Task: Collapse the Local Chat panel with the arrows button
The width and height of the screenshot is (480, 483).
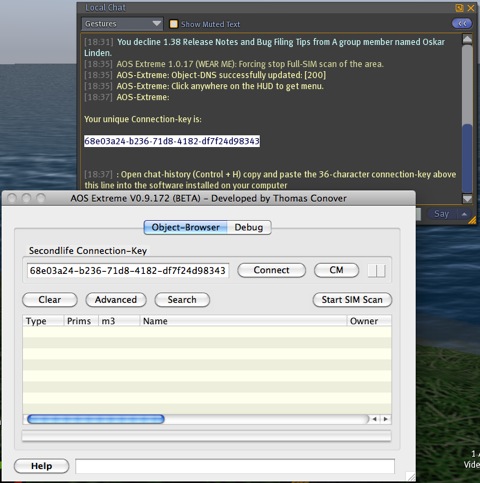Action: 462,23
